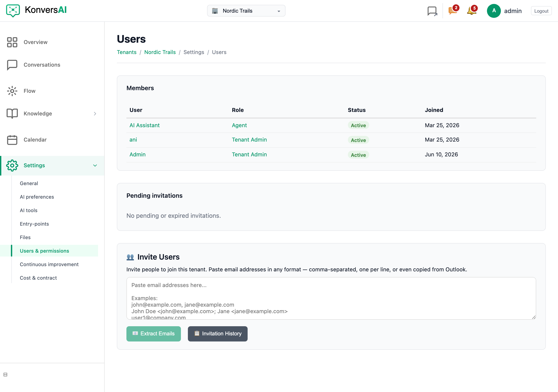Click Tenant Admin role for ani
The height and width of the screenshot is (392, 558).
249,140
